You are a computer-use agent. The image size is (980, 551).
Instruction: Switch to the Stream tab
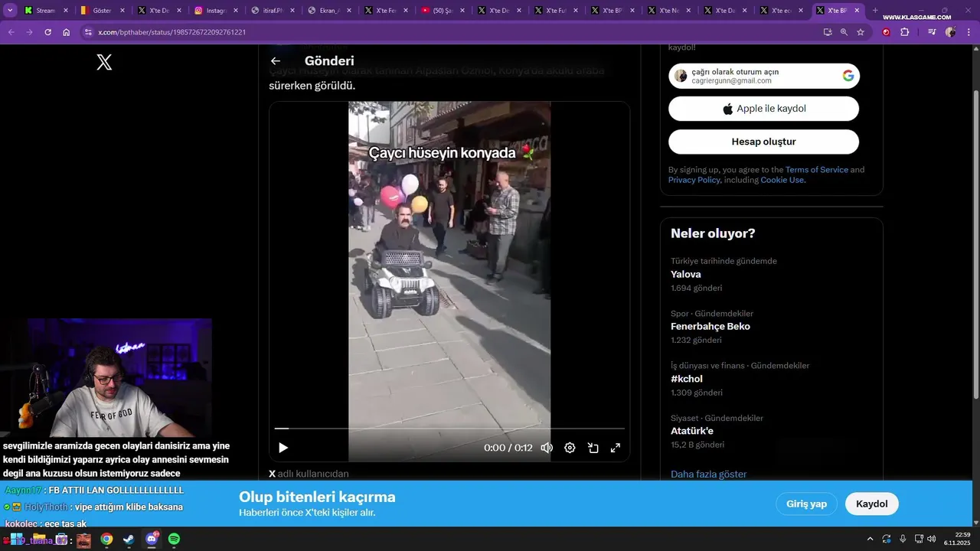click(44, 11)
